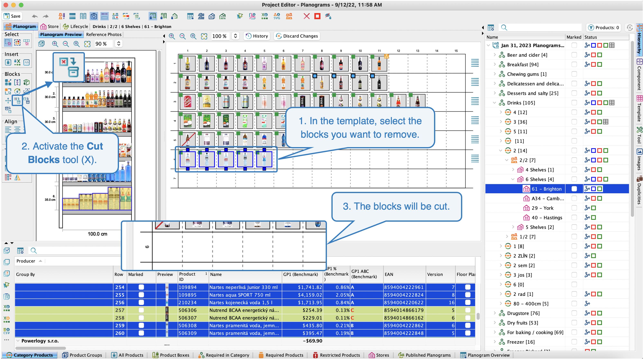Switch to the Store tab

[49, 27]
